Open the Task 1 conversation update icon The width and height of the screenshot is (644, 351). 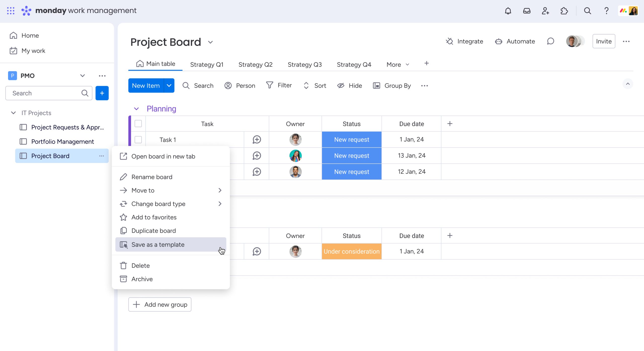point(257,139)
